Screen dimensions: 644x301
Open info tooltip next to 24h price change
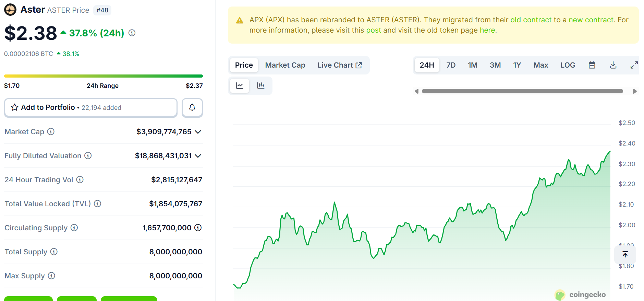point(132,33)
